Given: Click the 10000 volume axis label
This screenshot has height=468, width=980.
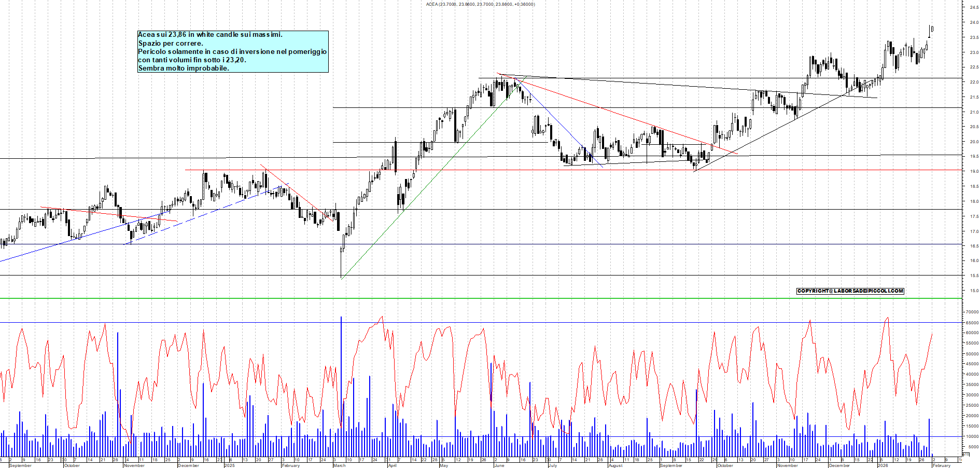Looking at the screenshot, I should [x=972, y=436].
